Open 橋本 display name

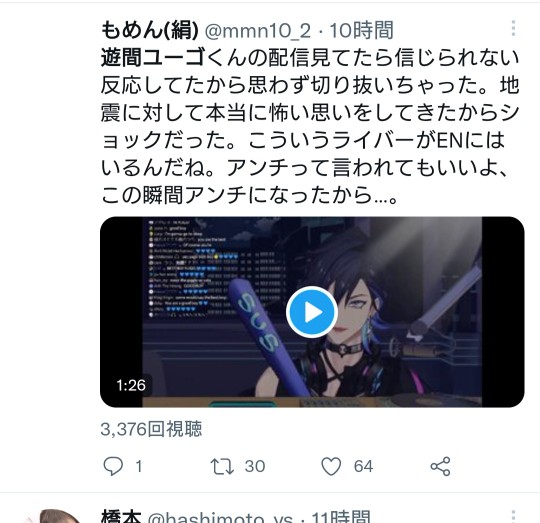121,517
